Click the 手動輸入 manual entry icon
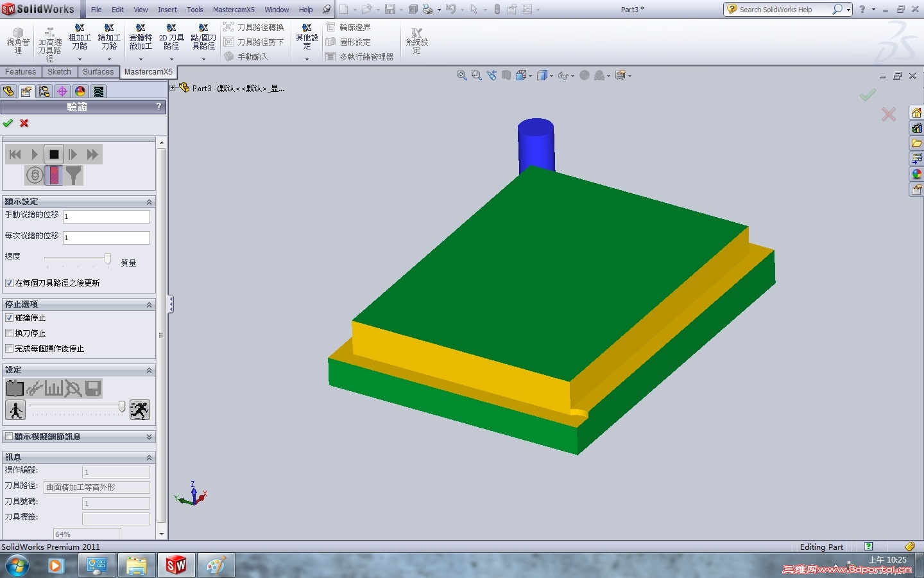 pyautogui.click(x=228, y=57)
